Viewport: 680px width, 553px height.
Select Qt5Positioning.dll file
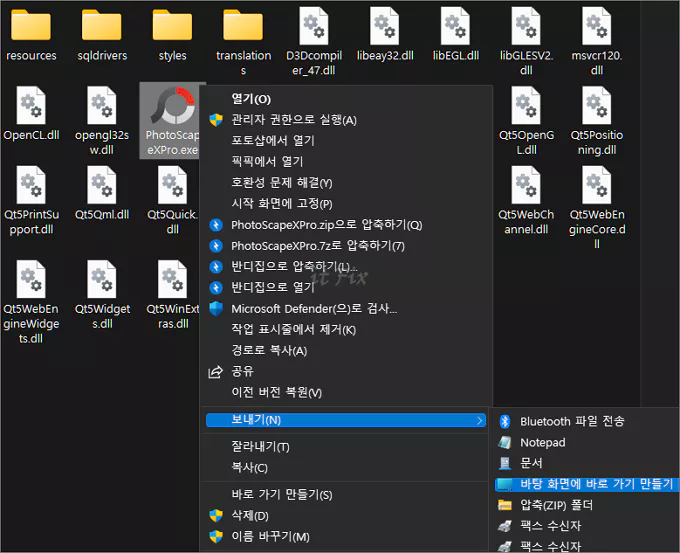point(597,121)
